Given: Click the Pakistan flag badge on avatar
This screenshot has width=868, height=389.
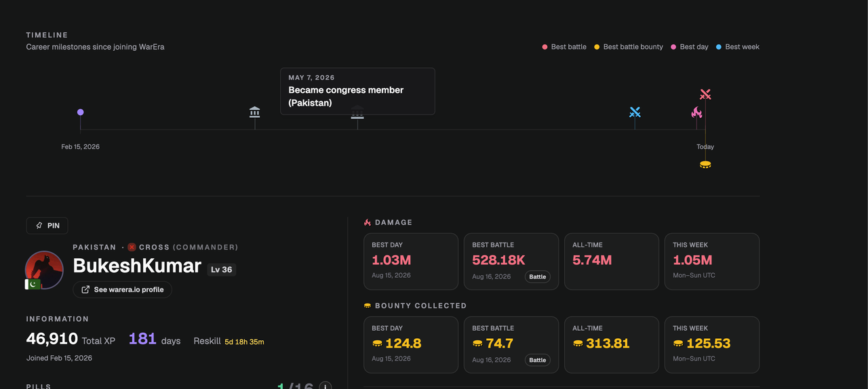Looking at the screenshot, I should tap(33, 284).
